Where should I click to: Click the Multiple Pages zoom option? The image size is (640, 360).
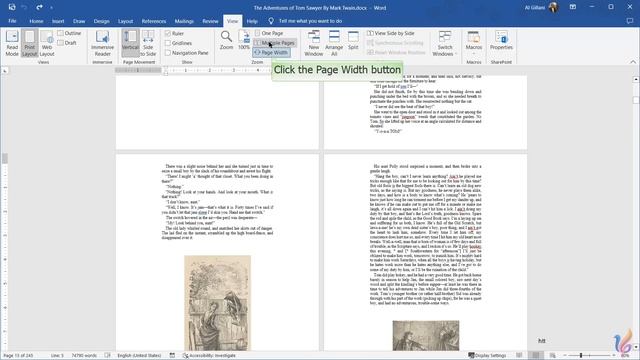coord(274,43)
